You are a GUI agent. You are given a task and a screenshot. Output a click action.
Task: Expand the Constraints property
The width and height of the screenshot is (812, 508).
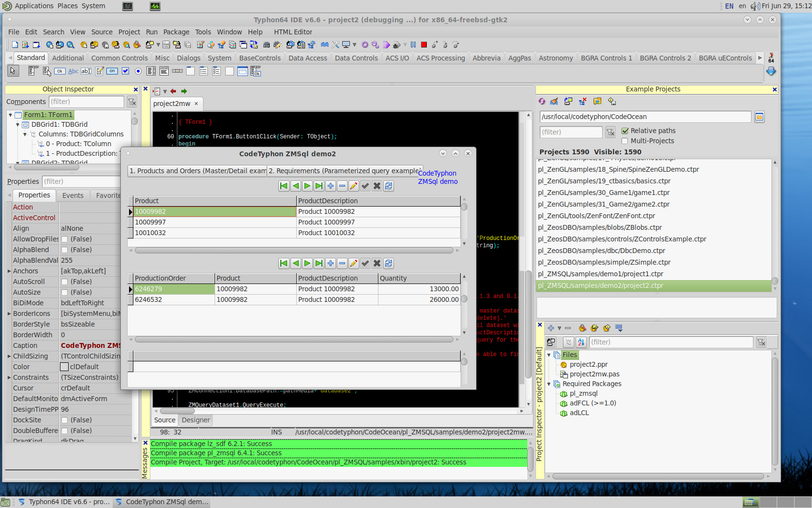[x=9, y=377]
